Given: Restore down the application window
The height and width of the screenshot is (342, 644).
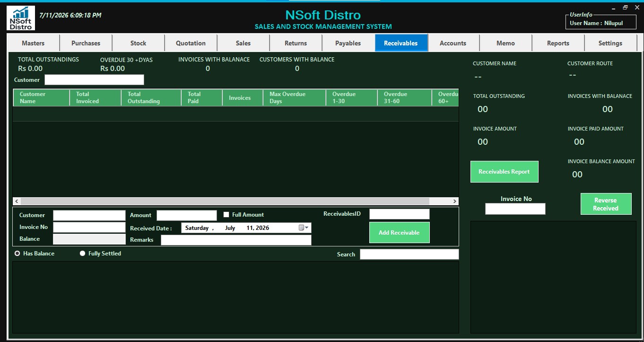Looking at the screenshot, I should pos(625,8).
